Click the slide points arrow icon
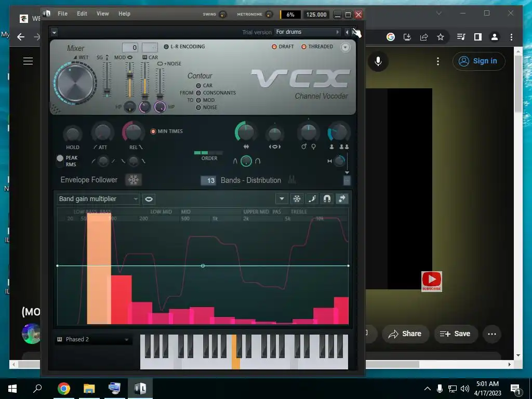 tap(342, 199)
